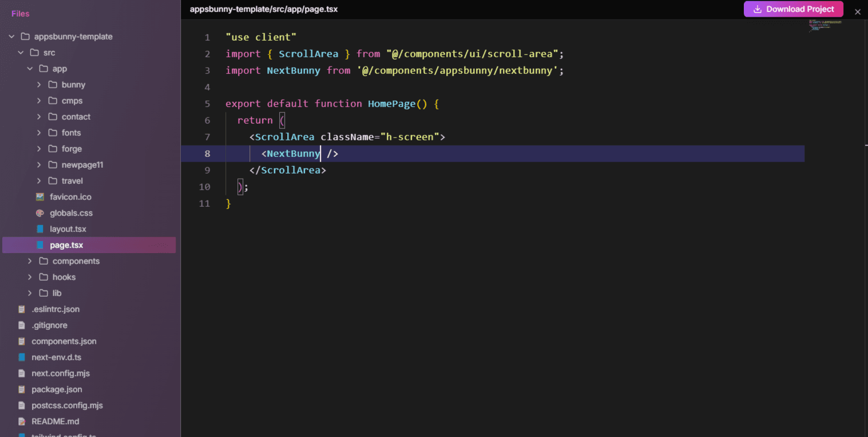Click the lib folder icon

(43, 293)
